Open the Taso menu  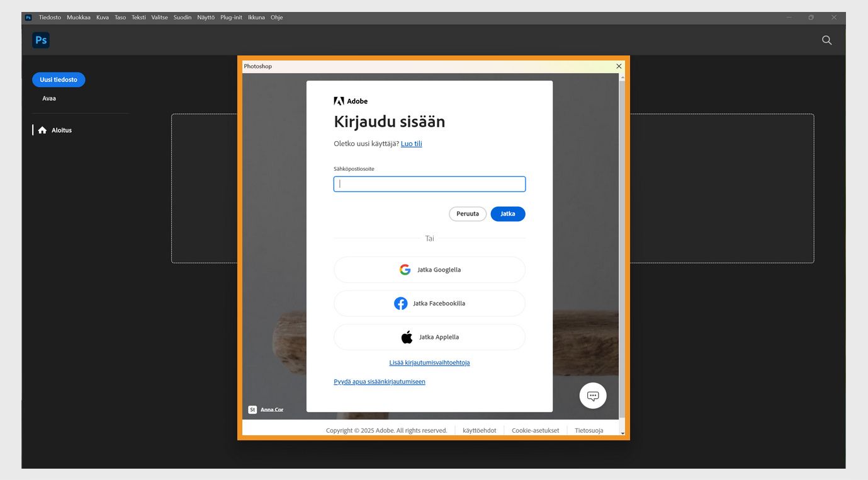click(120, 17)
